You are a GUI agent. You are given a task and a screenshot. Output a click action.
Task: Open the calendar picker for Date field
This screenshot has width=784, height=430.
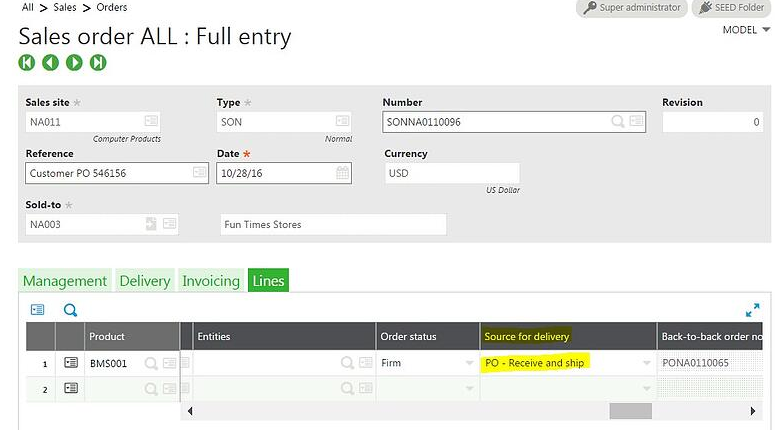click(x=342, y=173)
